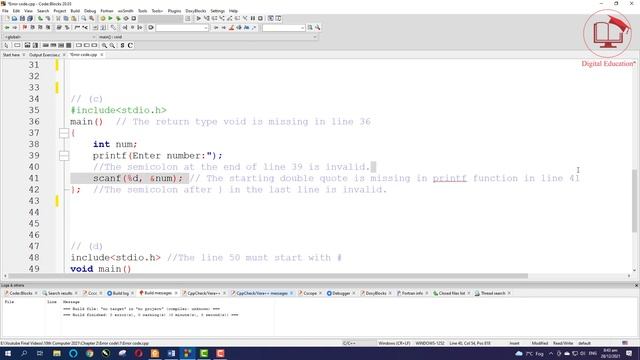Click the Jump forward arrow icon

(15, 27)
